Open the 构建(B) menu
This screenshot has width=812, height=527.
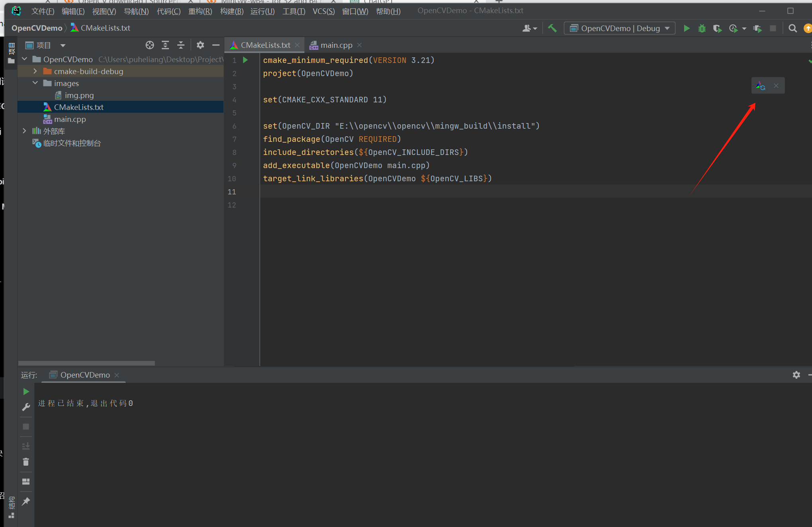[231, 11]
